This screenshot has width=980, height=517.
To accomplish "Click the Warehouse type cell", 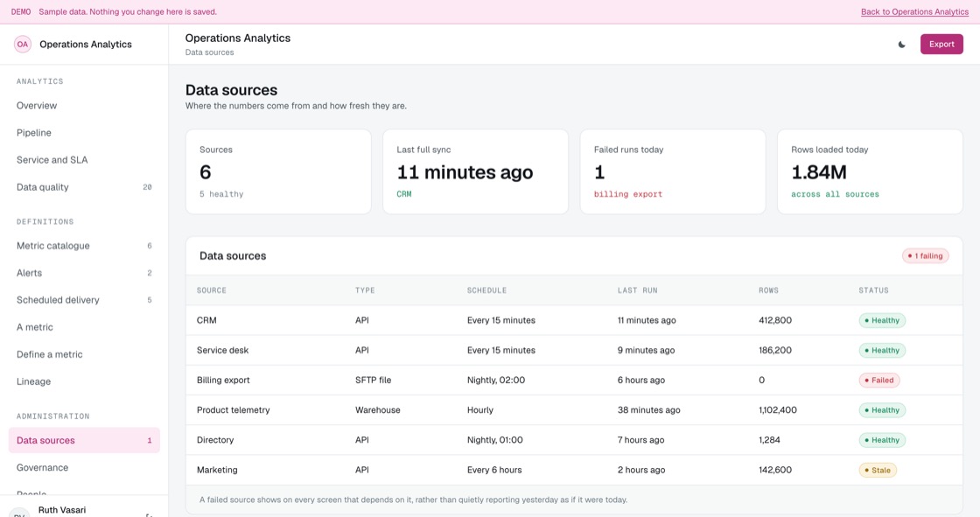I will click(377, 410).
